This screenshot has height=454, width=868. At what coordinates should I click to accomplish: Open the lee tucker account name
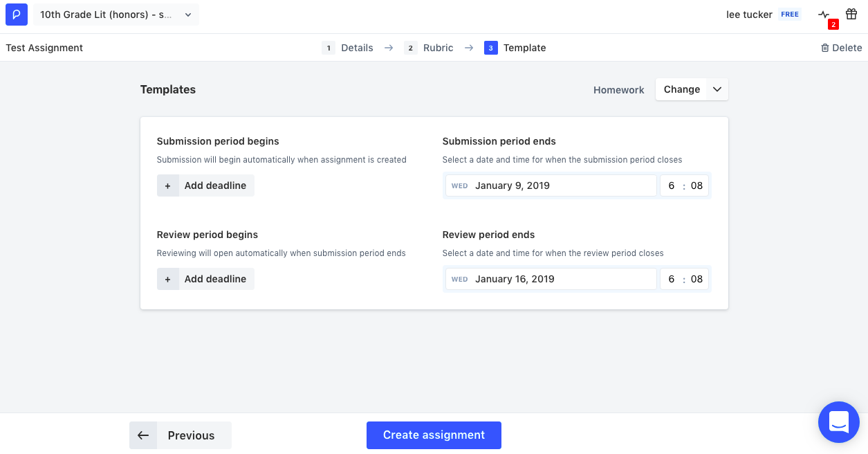pyautogui.click(x=749, y=15)
